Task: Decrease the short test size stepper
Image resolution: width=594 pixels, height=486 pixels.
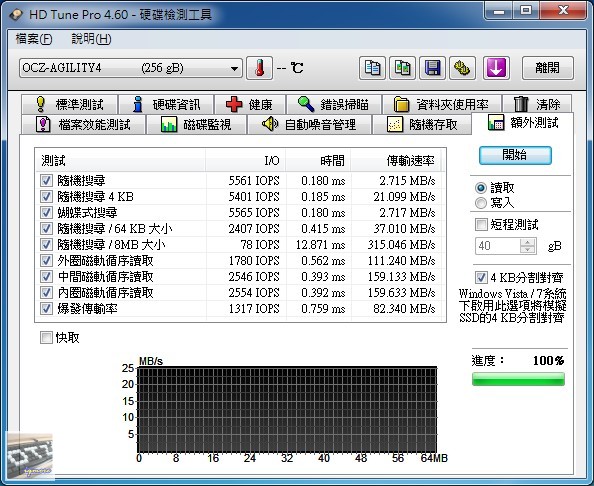Action: point(528,250)
